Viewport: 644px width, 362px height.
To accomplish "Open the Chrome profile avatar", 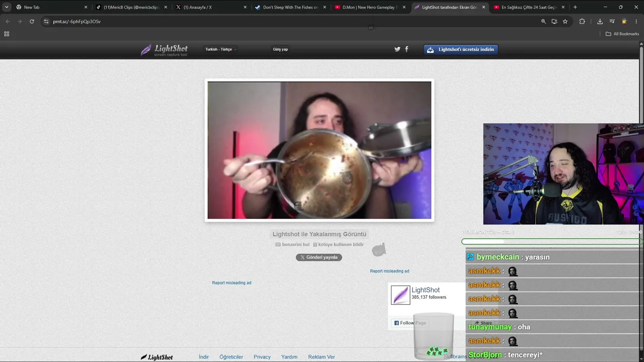I will coord(624,22).
